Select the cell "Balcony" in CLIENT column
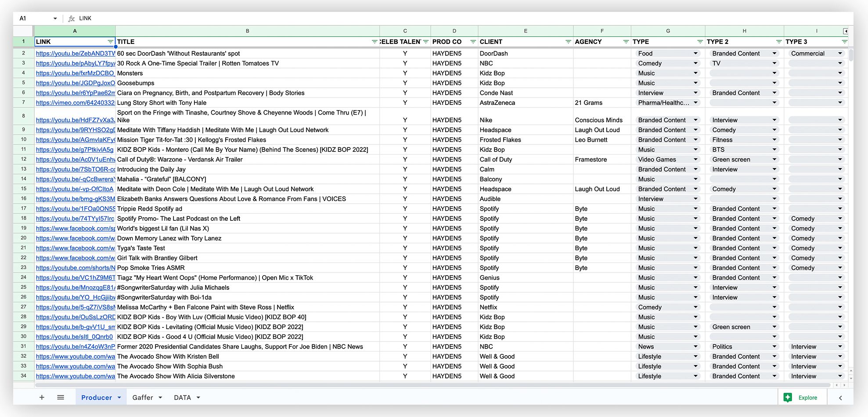 pyautogui.click(x=526, y=179)
